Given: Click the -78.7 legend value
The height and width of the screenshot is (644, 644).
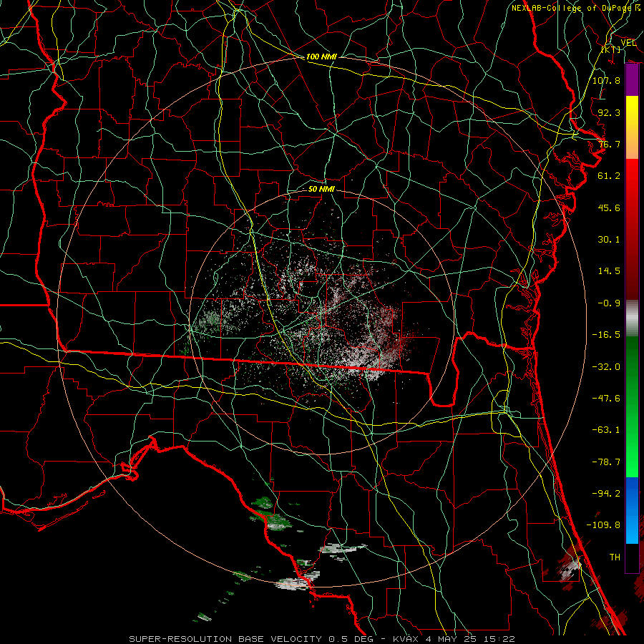Looking at the screenshot, I should tap(606, 462).
